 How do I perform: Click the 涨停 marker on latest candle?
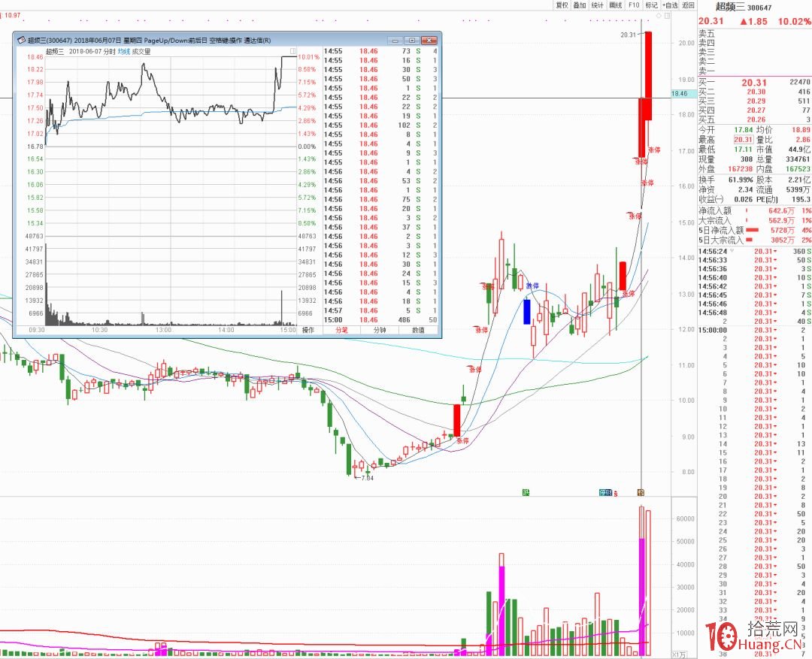(654, 150)
